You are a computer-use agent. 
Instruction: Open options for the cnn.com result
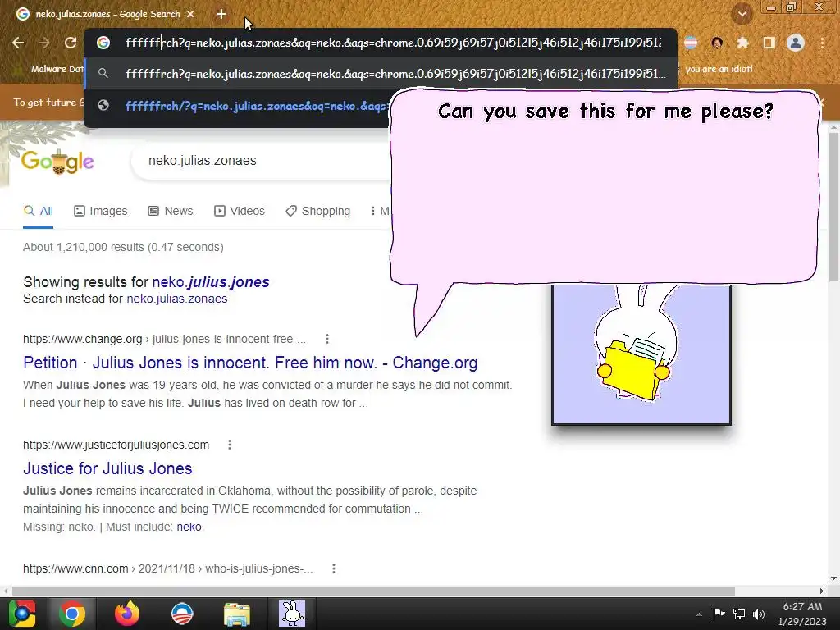pos(334,569)
